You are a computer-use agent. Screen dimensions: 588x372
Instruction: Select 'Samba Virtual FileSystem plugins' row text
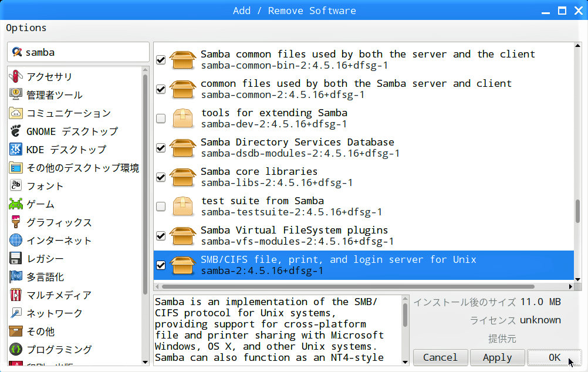(x=295, y=230)
